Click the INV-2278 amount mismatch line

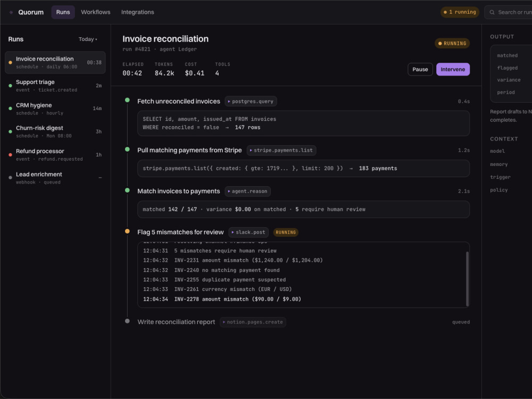click(x=222, y=299)
